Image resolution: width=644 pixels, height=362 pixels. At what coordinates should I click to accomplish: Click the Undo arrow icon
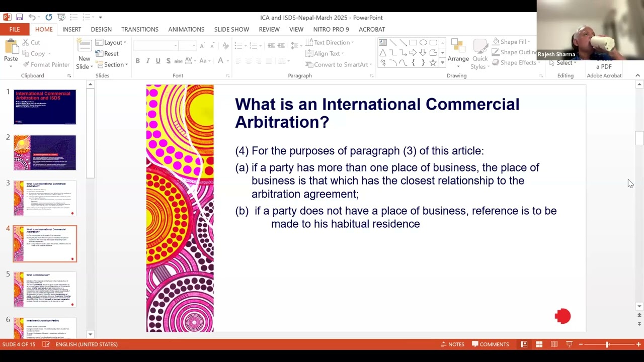click(x=32, y=17)
